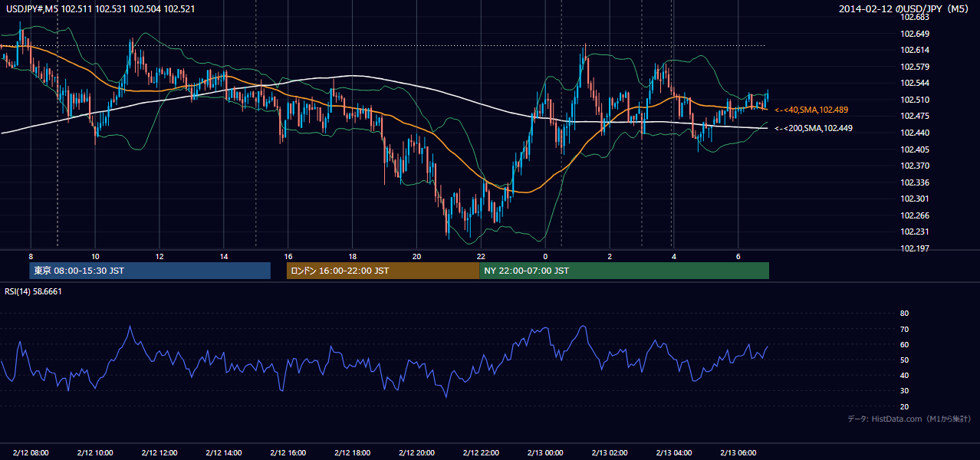
Task: Select the London 16:00-22:00 JST session bar
Action: coord(383,271)
